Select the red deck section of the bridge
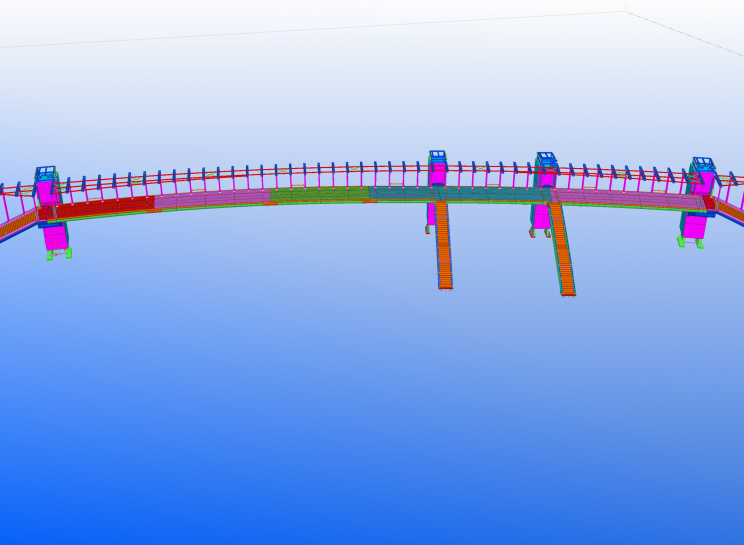 pos(105,208)
